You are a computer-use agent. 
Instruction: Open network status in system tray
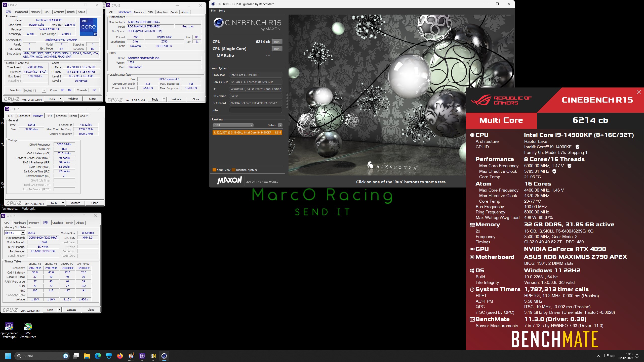click(606, 356)
